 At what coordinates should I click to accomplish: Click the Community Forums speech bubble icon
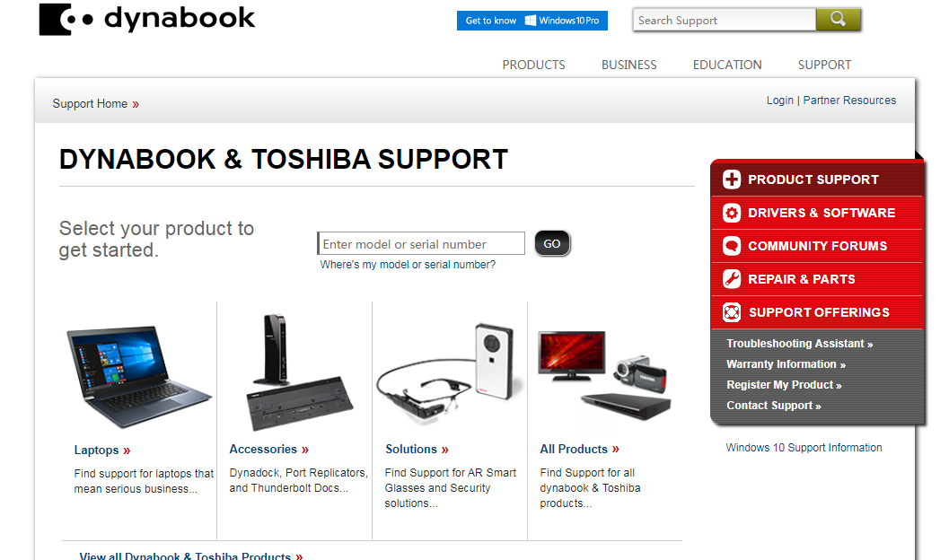pyautogui.click(x=732, y=246)
